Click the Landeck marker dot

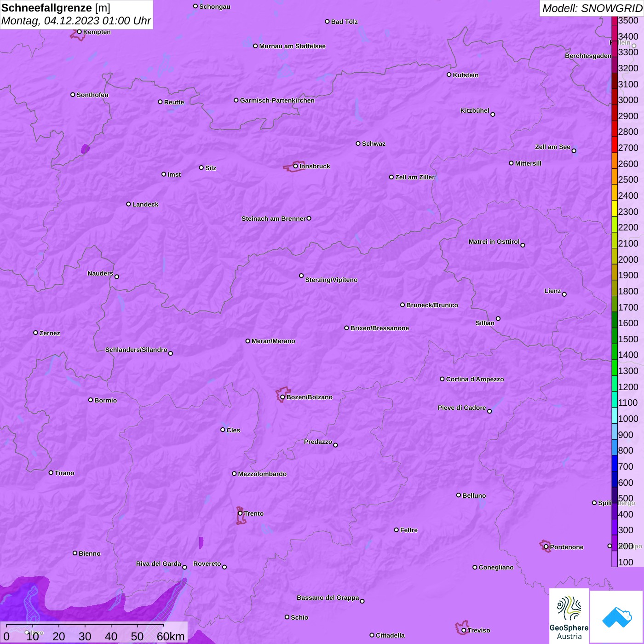click(x=128, y=204)
